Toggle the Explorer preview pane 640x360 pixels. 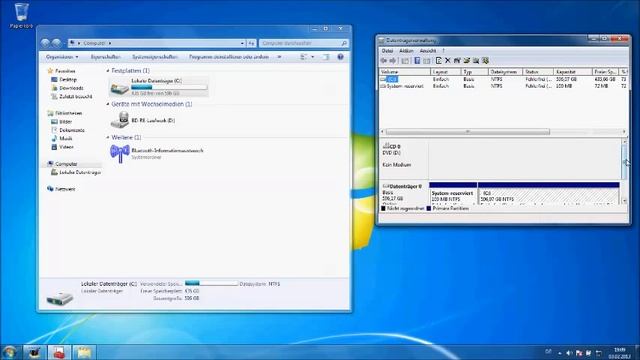click(x=326, y=57)
